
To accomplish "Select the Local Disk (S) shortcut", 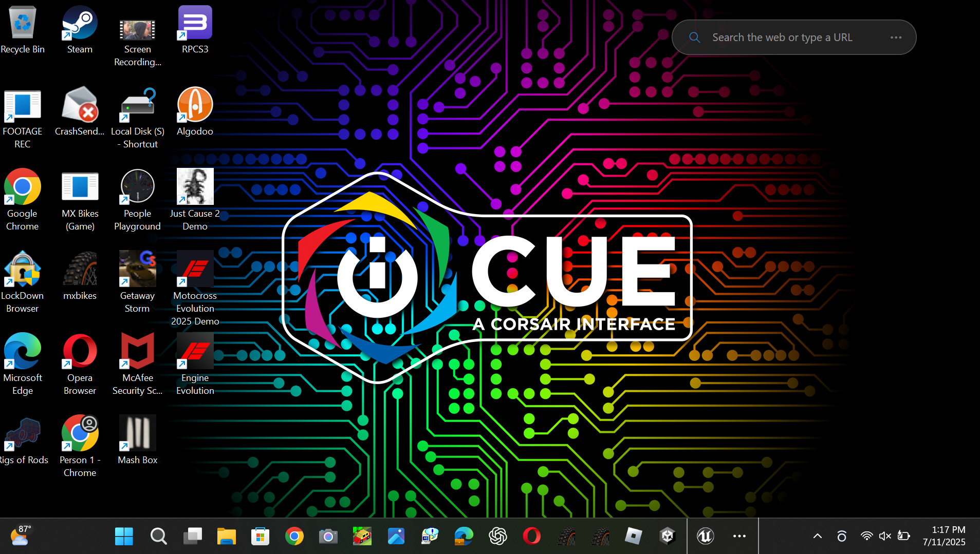I will (x=137, y=118).
